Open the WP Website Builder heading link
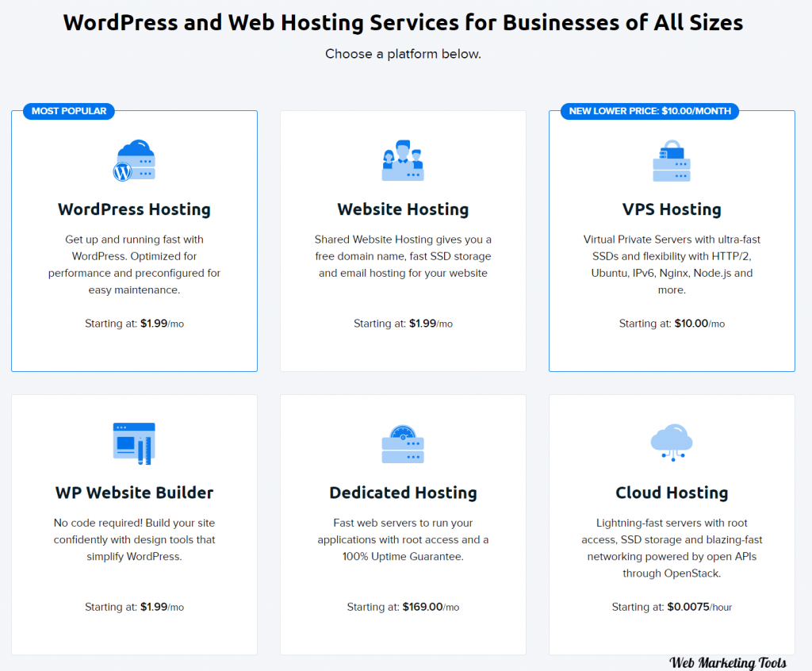The width and height of the screenshot is (812, 671). point(134,493)
